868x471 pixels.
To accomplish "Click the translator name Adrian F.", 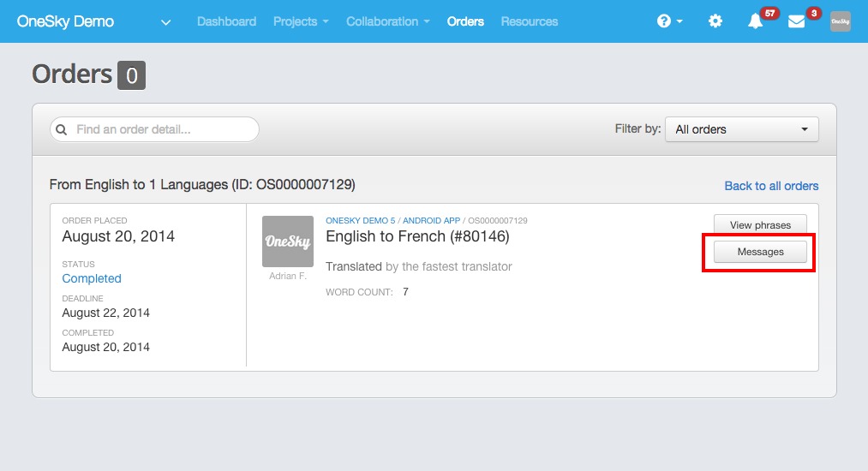I will (288, 276).
